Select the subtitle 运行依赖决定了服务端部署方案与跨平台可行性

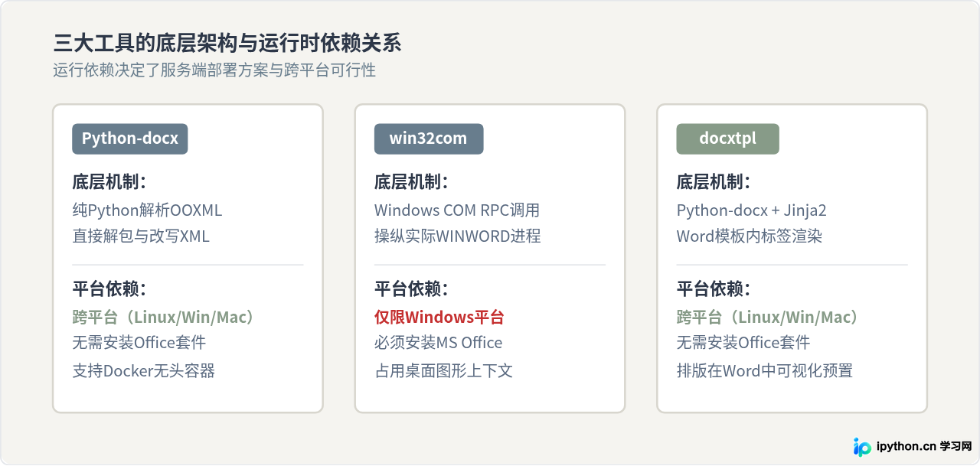[214, 70]
